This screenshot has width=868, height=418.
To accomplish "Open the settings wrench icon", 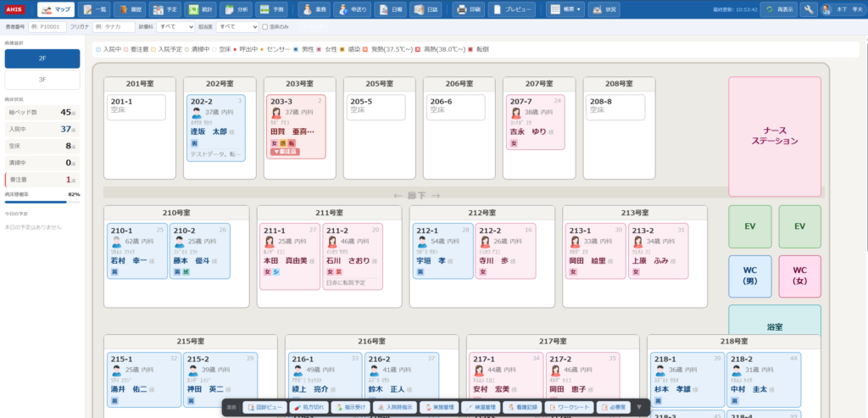I will [x=809, y=9].
